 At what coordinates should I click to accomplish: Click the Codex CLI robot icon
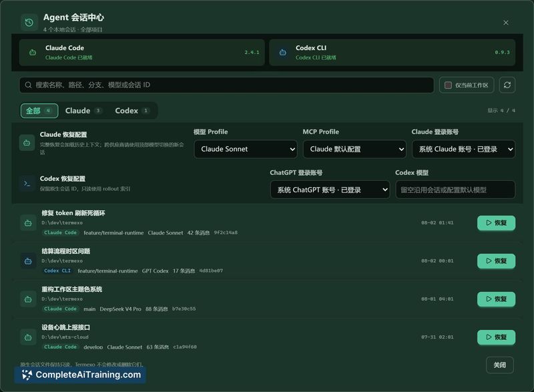pos(282,53)
